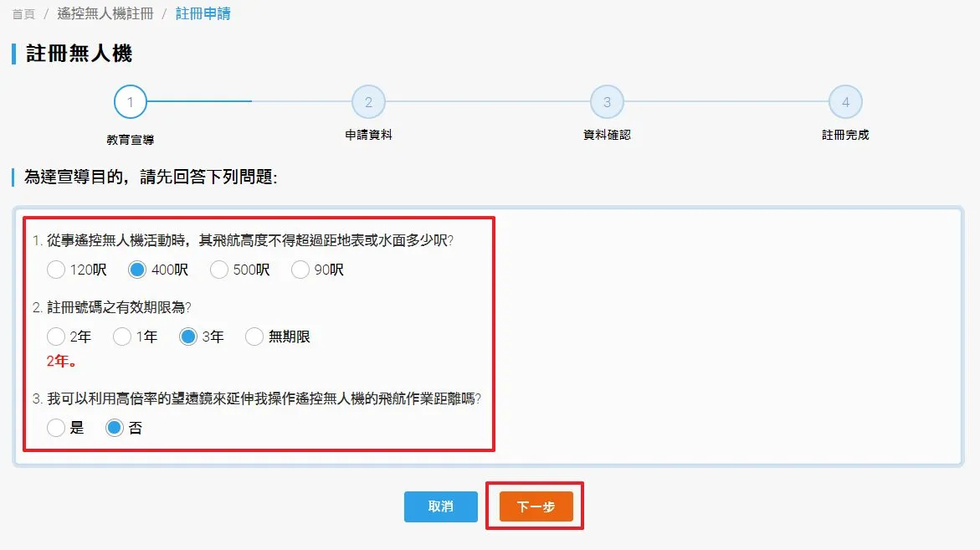Proceed with the 下一步 button
The height and width of the screenshot is (550, 980).
(x=536, y=506)
